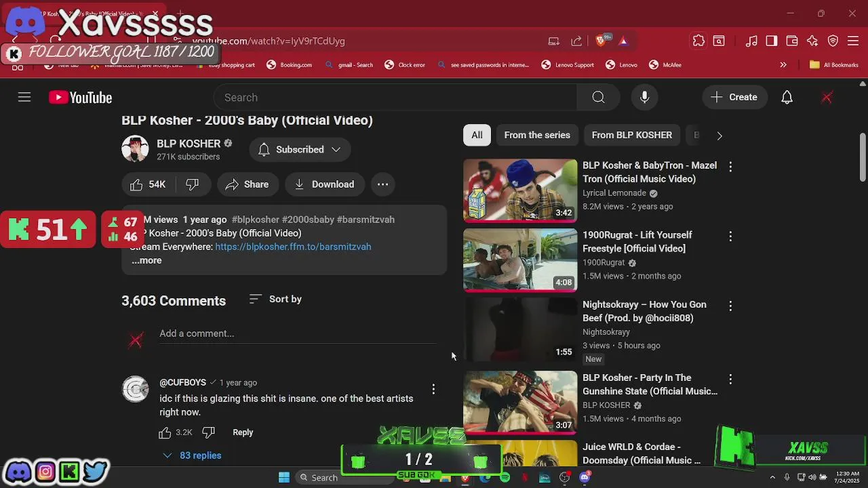Open the Sort by comments dropdown
868x488 pixels.
pos(275,299)
